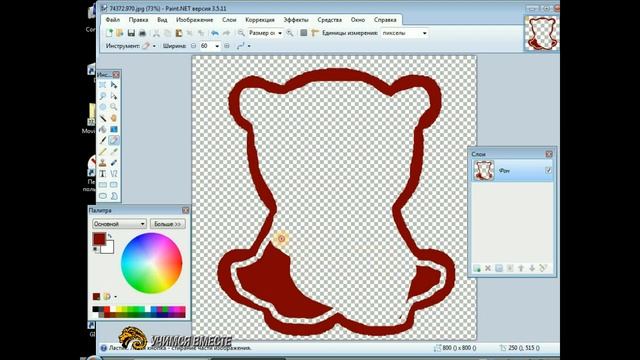Toggle antialiasing mode button
The height and width of the screenshot is (360, 640).
(x=240, y=46)
